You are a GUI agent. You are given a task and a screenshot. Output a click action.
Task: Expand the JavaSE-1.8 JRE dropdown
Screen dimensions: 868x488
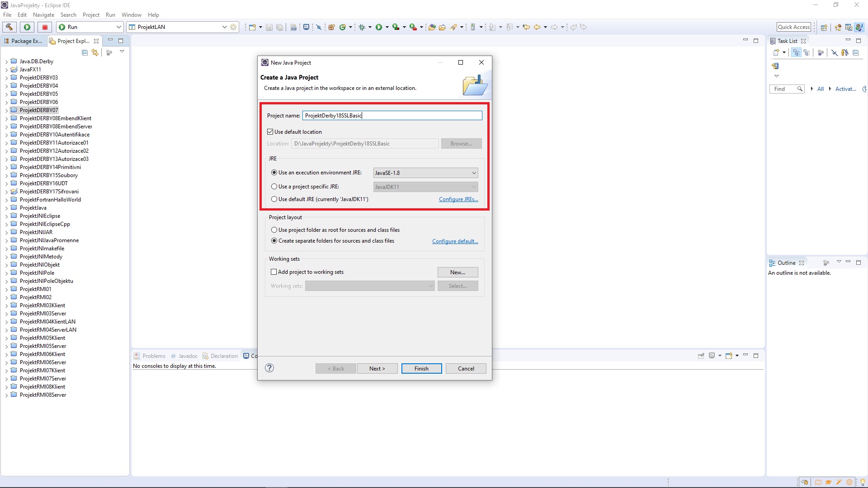[x=473, y=173]
